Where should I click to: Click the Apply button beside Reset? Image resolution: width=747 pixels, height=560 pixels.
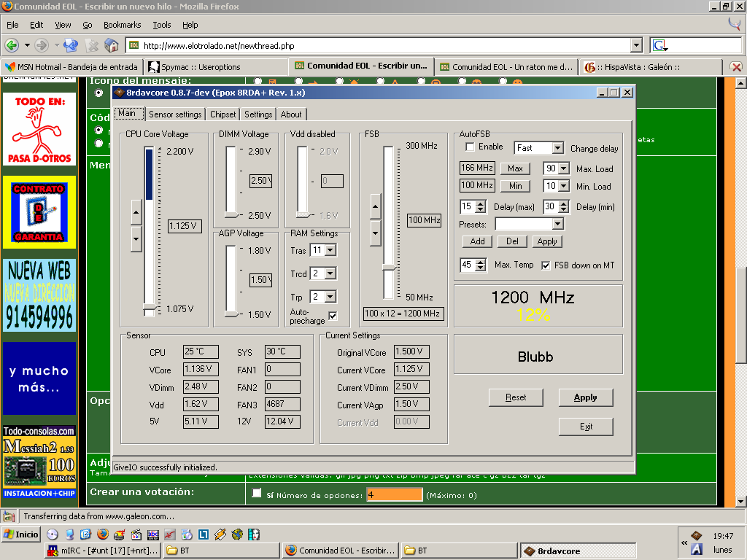pos(585,397)
